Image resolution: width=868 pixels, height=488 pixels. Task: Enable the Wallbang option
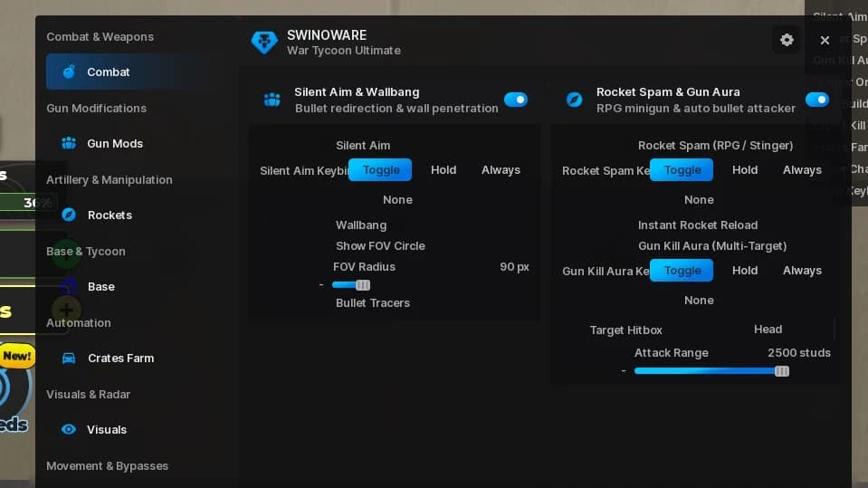pos(361,225)
